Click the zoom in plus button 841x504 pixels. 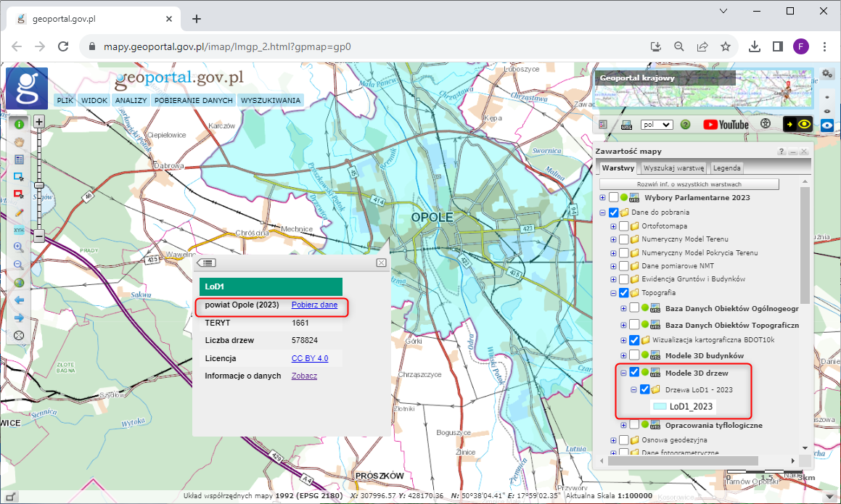39,122
